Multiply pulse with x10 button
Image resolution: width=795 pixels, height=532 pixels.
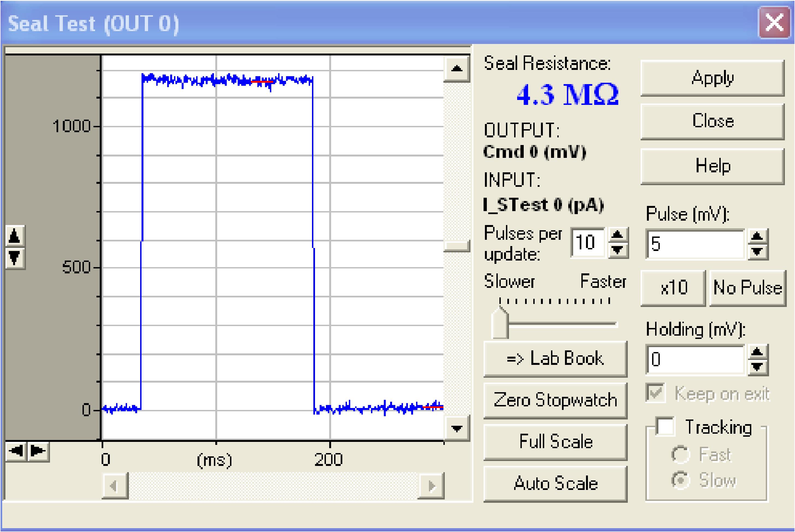tap(673, 288)
